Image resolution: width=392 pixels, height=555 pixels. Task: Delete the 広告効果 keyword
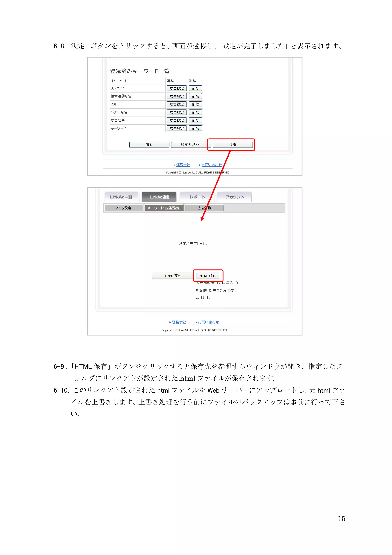(195, 120)
